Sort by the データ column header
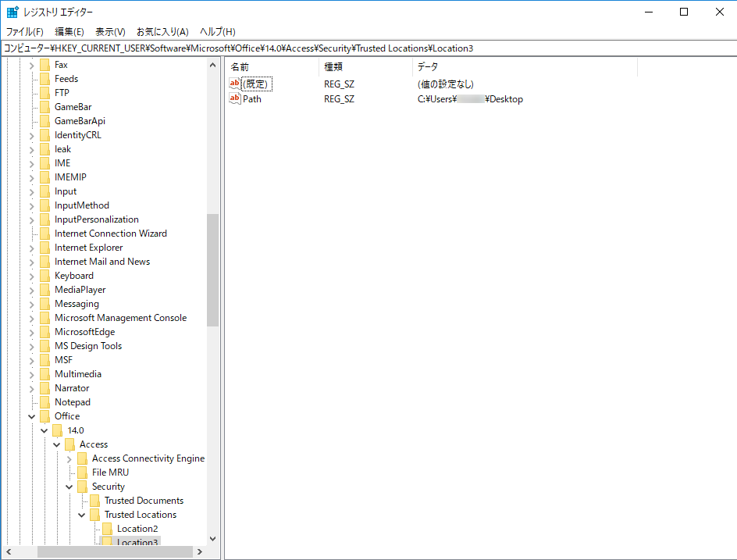 [x=525, y=66]
